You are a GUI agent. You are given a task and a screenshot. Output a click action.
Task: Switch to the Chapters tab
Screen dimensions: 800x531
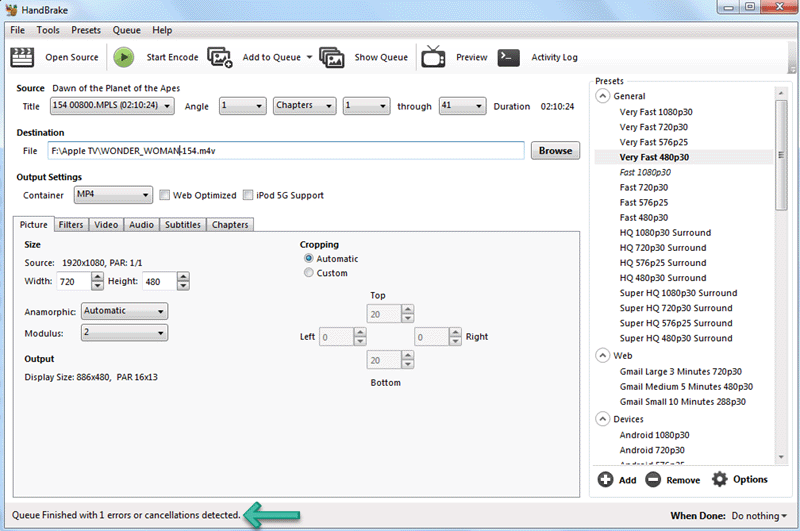[230, 225]
